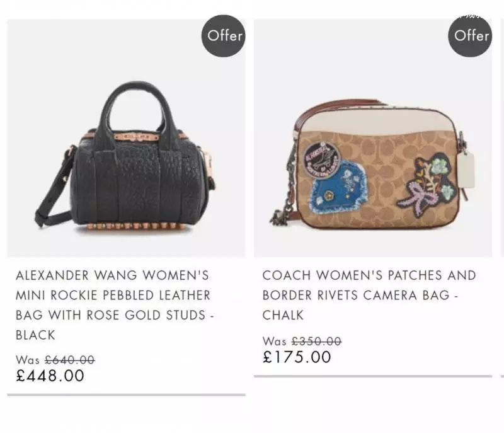Open Alexander Wang Mini Rockie product title link
The height and width of the screenshot is (433, 504).
click(x=115, y=305)
